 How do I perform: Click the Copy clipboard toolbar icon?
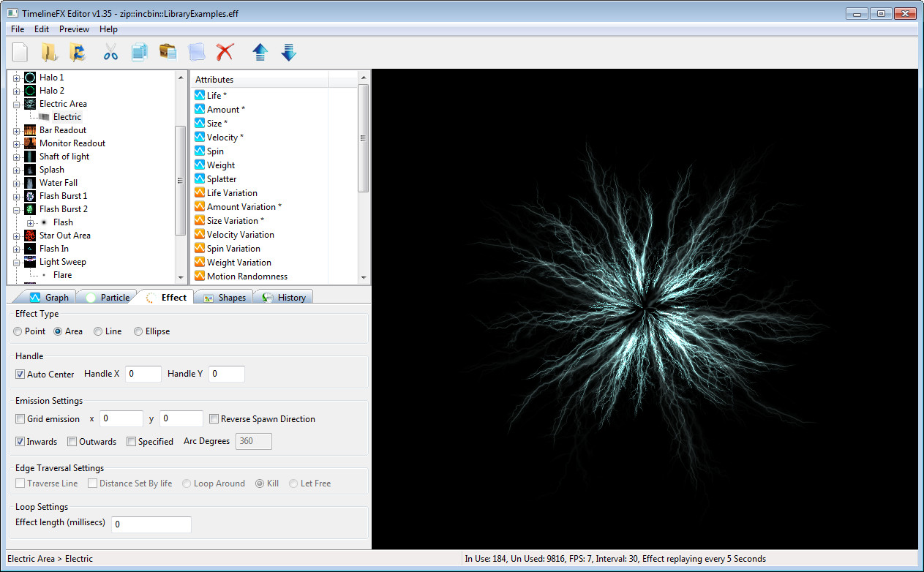point(139,52)
